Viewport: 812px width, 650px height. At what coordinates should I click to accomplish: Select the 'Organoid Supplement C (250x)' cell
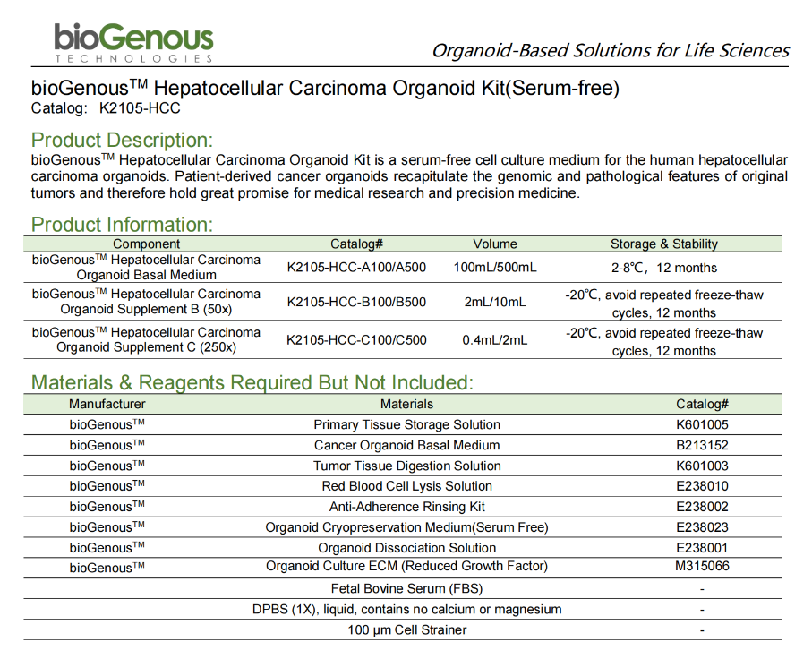coord(147,339)
